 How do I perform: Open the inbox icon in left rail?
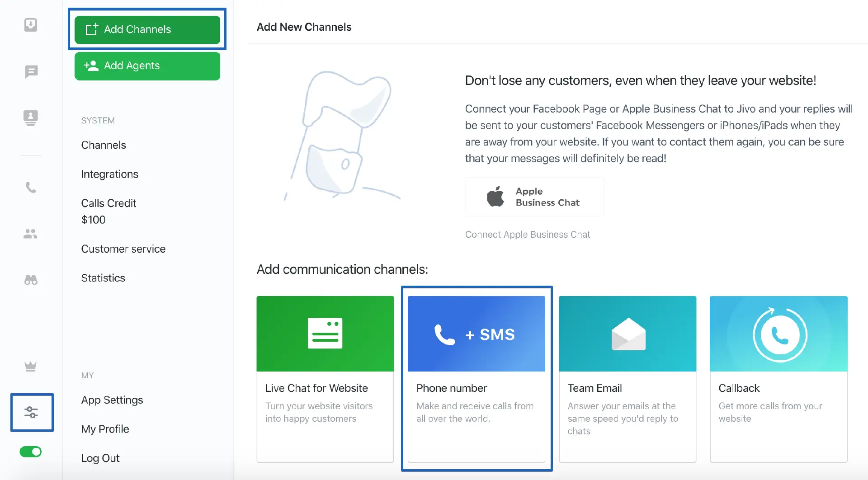tap(31, 24)
